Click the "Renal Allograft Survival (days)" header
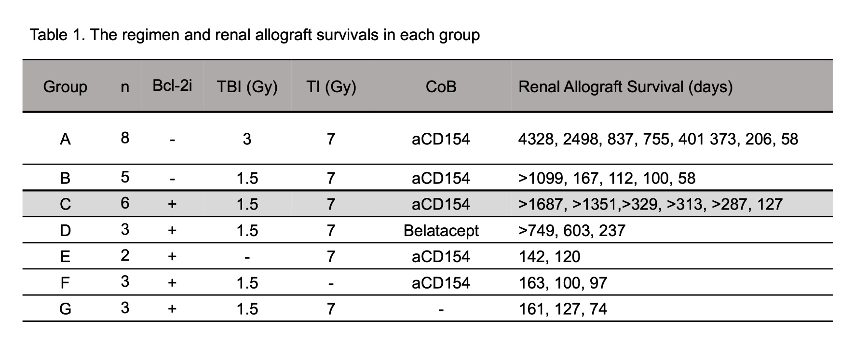Viewport: 868px width, 363px height. (x=625, y=87)
